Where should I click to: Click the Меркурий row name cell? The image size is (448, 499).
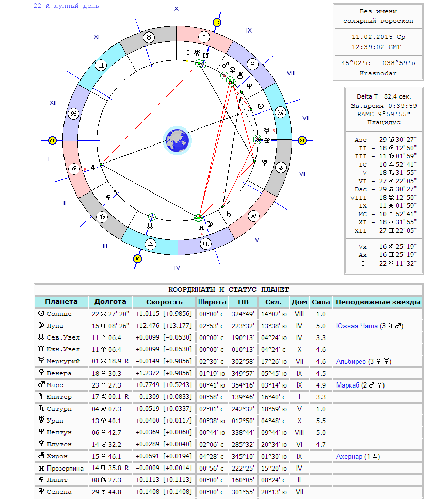click(x=61, y=361)
